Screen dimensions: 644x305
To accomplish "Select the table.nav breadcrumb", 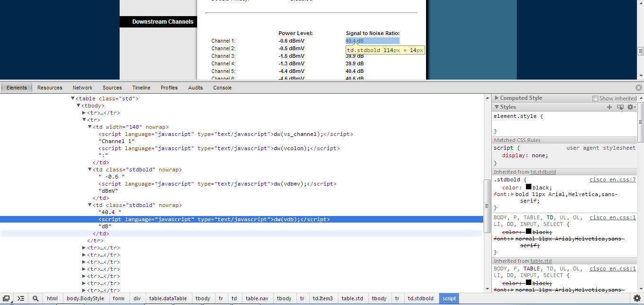I will tap(257, 298).
